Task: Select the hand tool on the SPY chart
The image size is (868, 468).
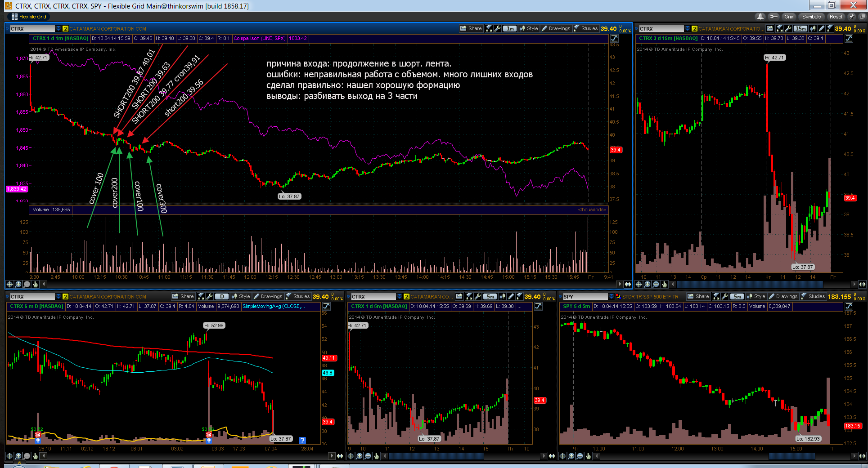Action: tap(588, 456)
